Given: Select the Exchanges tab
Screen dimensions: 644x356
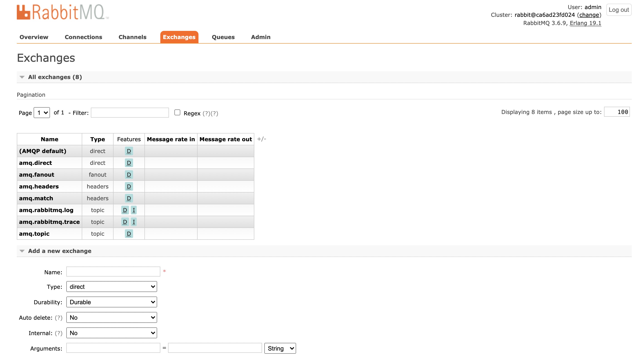Looking at the screenshot, I should point(179,37).
